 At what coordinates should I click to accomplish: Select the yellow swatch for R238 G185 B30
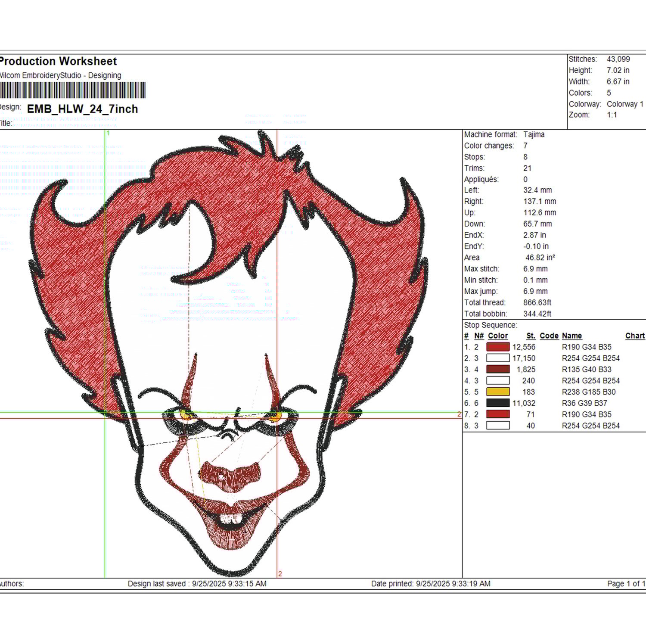(x=498, y=392)
